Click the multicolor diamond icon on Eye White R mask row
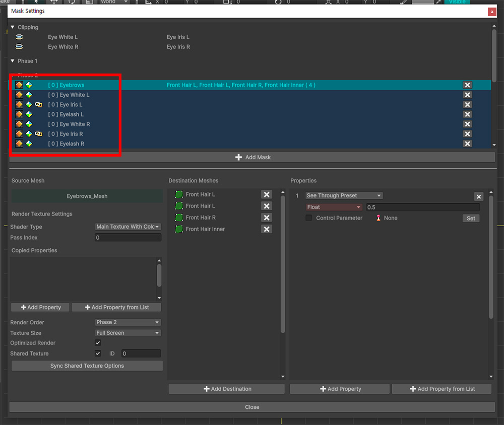This screenshot has height=425, width=504. pyautogui.click(x=29, y=124)
